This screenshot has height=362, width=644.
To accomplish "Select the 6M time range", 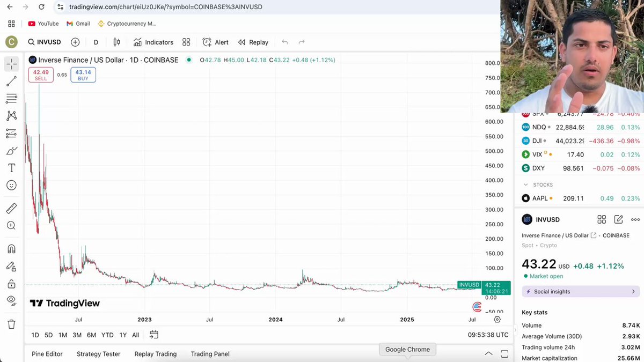I will (x=91, y=335).
